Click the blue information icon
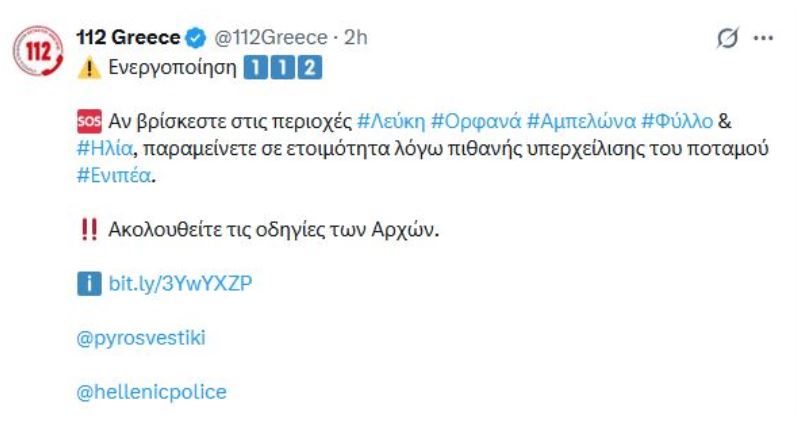The height and width of the screenshot is (422, 797). coord(86,283)
